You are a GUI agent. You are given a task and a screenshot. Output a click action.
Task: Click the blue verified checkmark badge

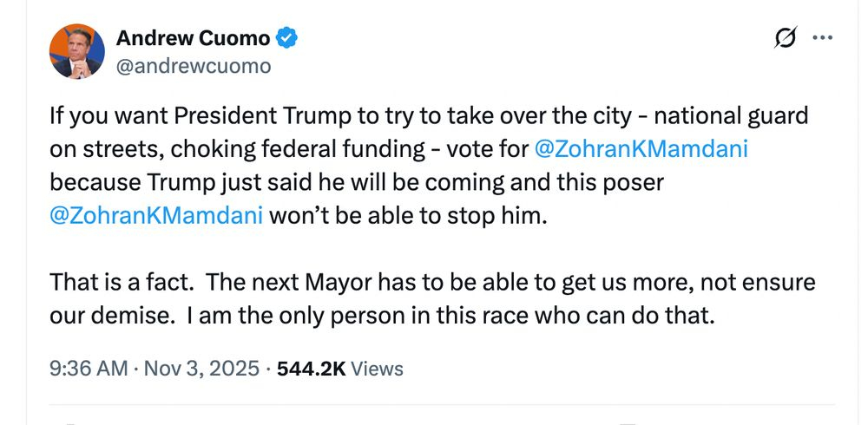(287, 37)
